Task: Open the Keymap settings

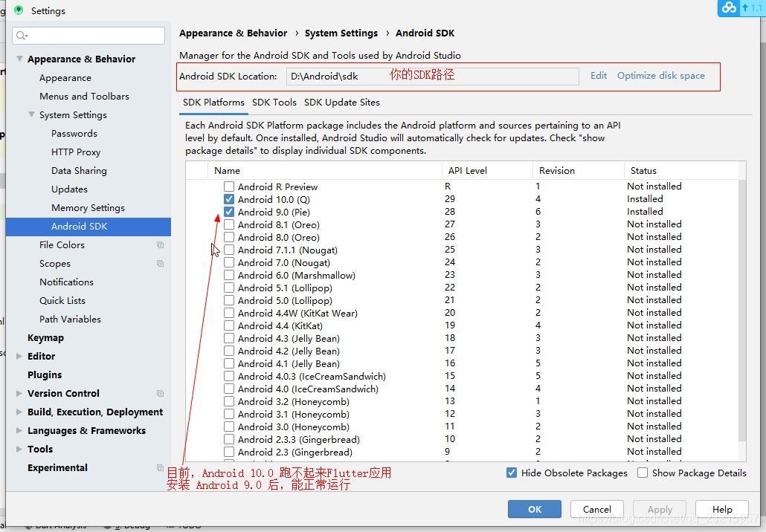Action: pos(45,338)
